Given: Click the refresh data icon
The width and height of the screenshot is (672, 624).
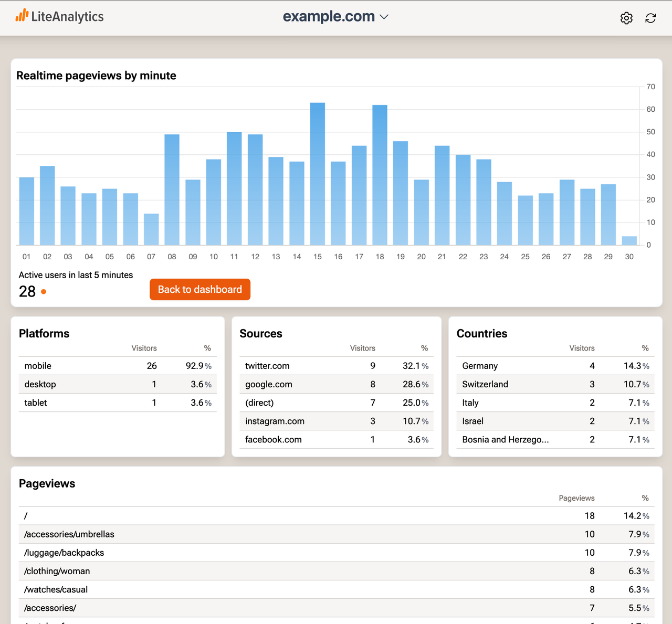Looking at the screenshot, I should point(650,18).
